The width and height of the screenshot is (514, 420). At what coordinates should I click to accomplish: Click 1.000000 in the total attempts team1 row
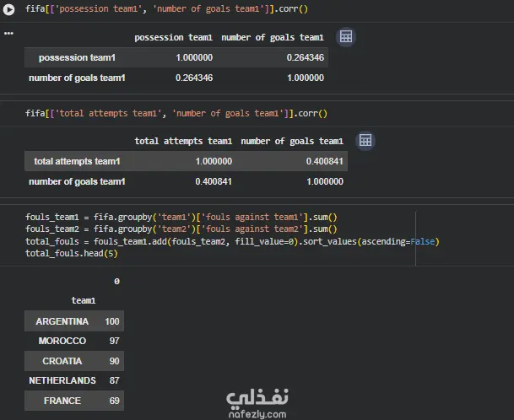pyautogui.click(x=214, y=162)
